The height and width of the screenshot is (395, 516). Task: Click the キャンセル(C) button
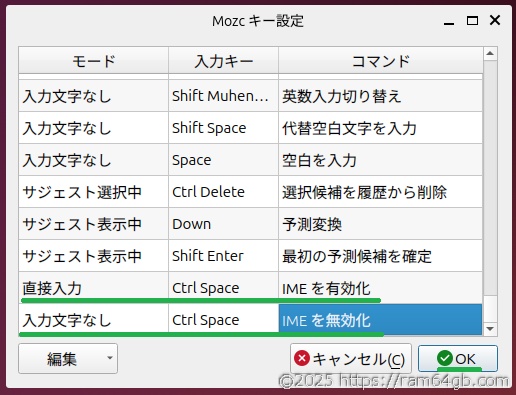point(351,359)
